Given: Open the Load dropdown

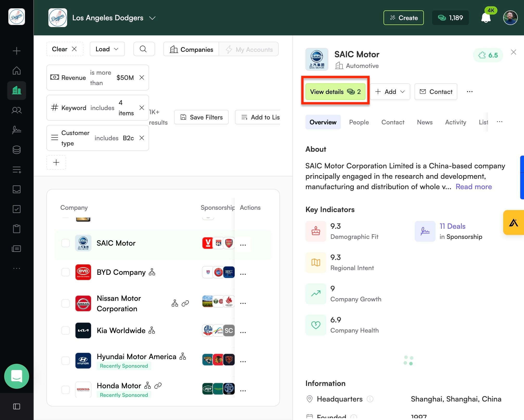Looking at the screenshot, I should (x=107, y=49).
